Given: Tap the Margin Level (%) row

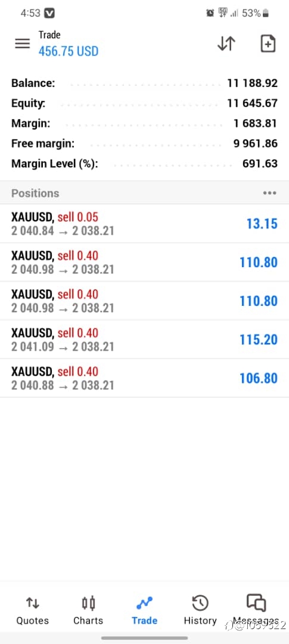Looking at the screenshot, I should pos(144,164).
